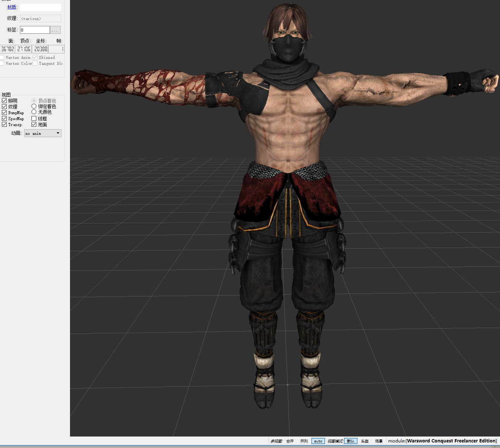Choose 并列 side-by-side multi-view mode

[304, 441]
